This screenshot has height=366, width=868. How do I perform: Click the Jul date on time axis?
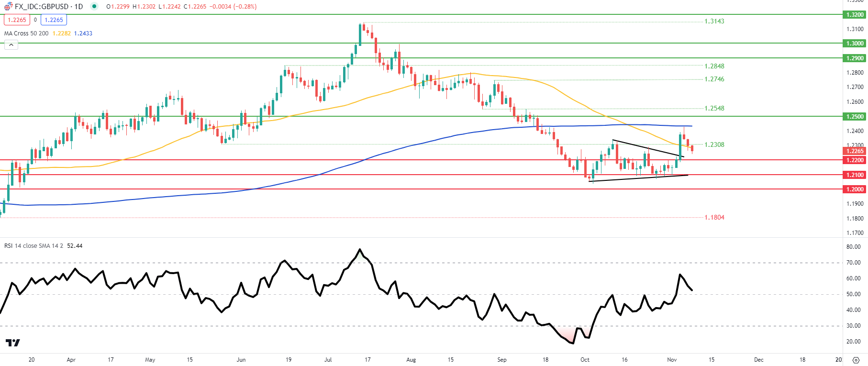328,360
